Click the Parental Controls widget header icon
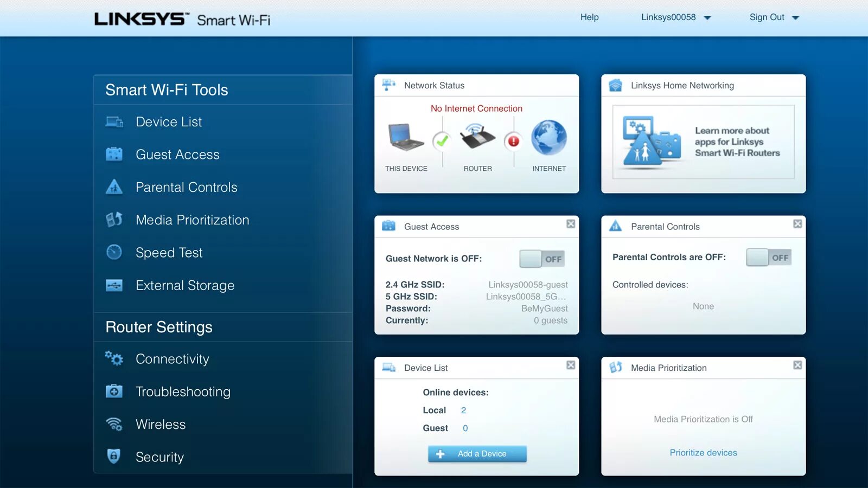Screen dimensions: 868x488 pos(615,226)
